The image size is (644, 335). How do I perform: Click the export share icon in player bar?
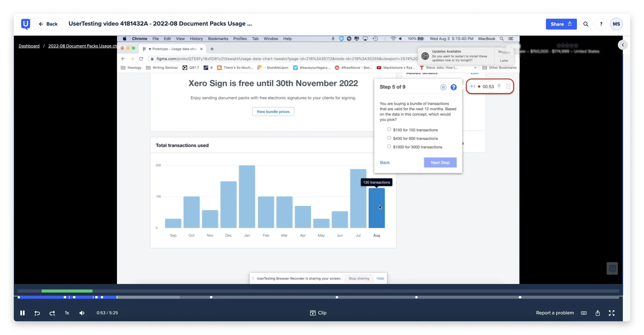pos(598,313)
